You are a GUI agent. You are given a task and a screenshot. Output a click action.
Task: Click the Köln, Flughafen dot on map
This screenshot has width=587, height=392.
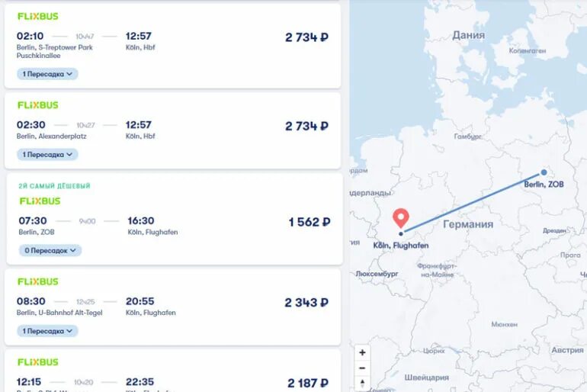pos(401,233)
